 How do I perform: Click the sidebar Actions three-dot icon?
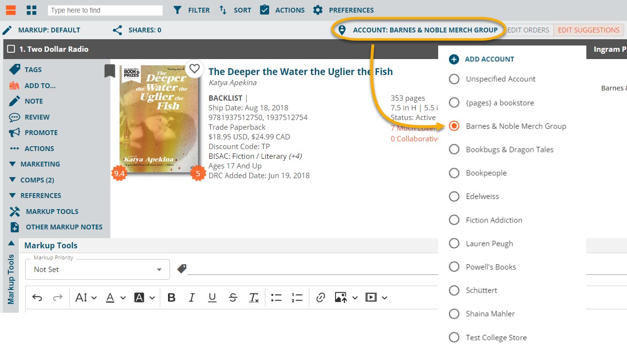click(15, 149)
